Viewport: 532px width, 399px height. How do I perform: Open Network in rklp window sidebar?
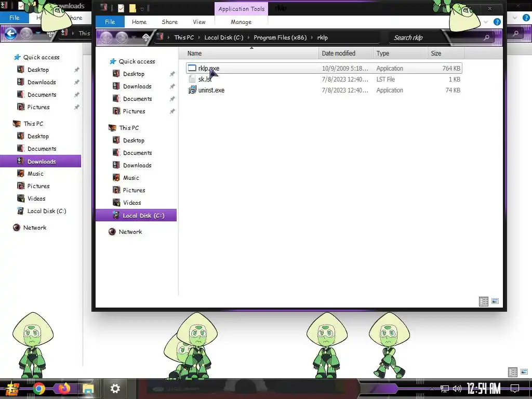tap(130, 232)
